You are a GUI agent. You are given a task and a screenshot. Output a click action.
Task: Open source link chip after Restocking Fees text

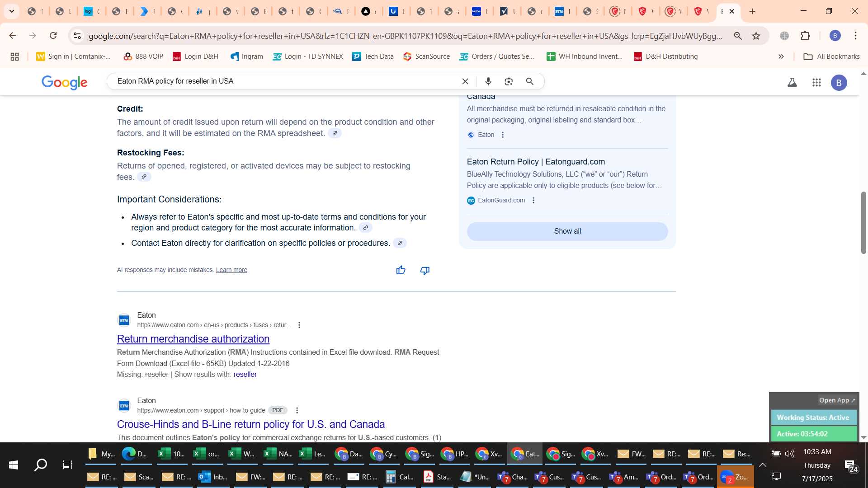pos(144,177)
